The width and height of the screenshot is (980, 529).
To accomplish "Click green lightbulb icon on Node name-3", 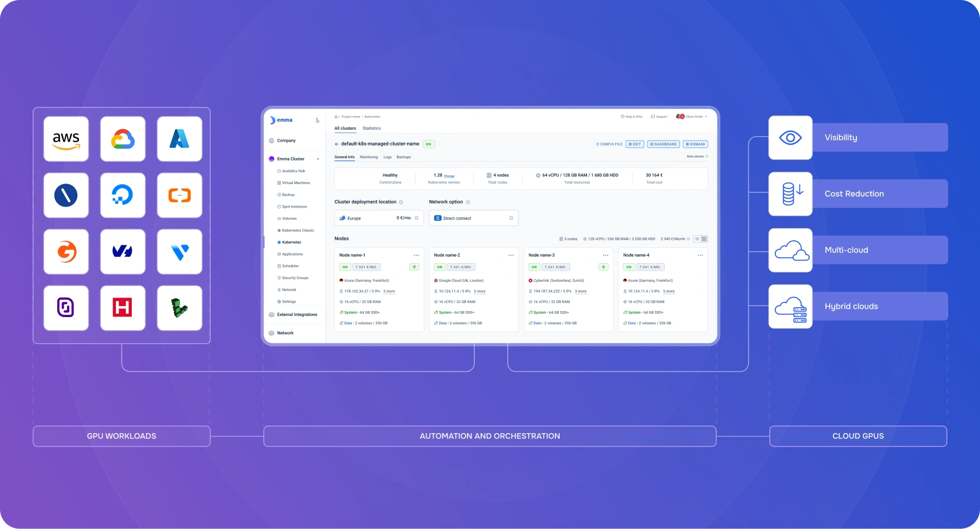I will pos(603,267).
